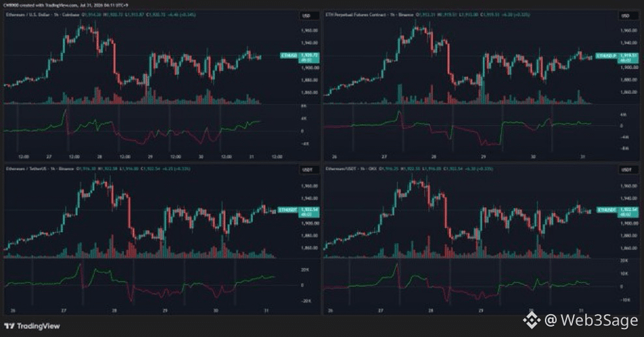This screenshot has width=644, height=337.
Task: Click date 29 on ETH Perpetual chart time axis
Action: pyautogui.click(x=484, y=157)
